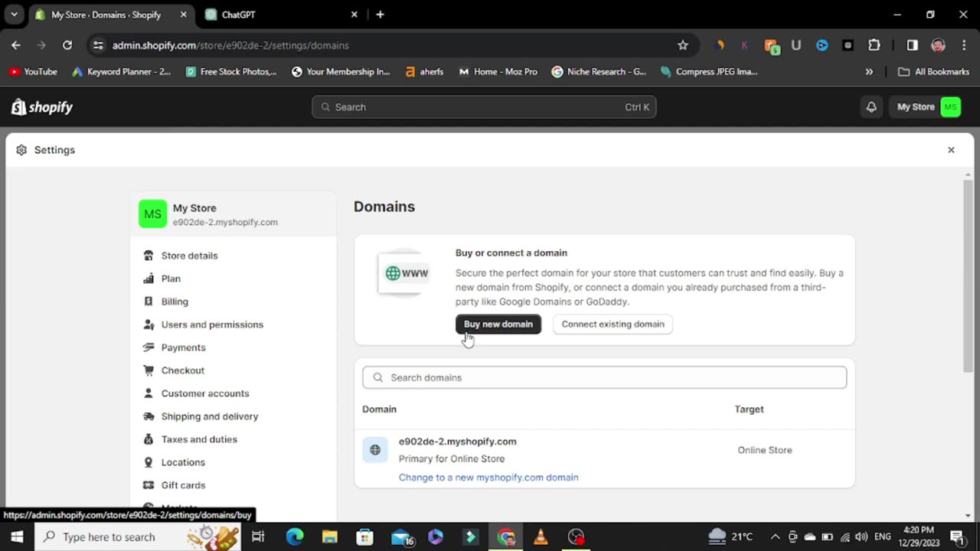Image resolution: width=980 pixels, height=551 pixels.
Task: Click the address bar URL
Action: coord(230,45)
